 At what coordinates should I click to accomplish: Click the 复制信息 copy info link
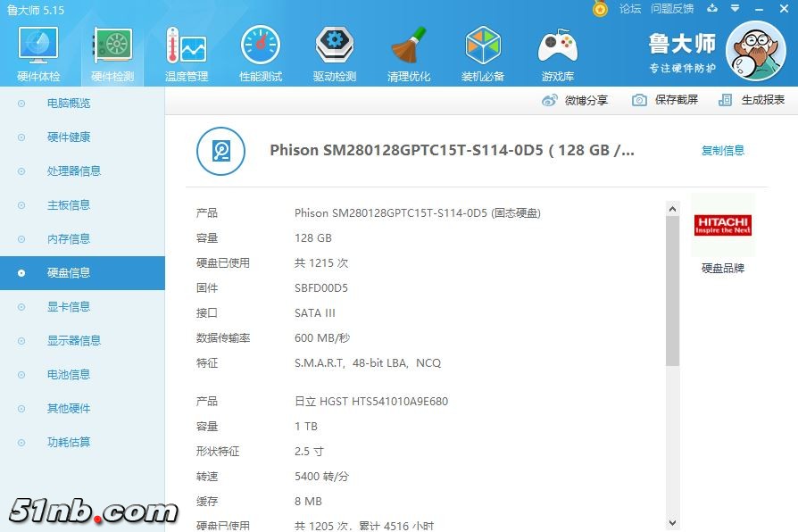pyautogui.click(x=722, y=151)
